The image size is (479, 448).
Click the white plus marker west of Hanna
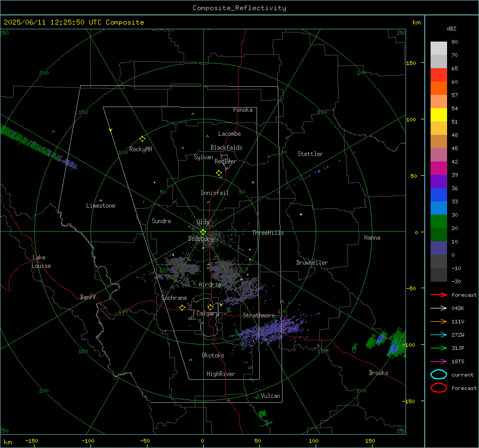point(301,214)
